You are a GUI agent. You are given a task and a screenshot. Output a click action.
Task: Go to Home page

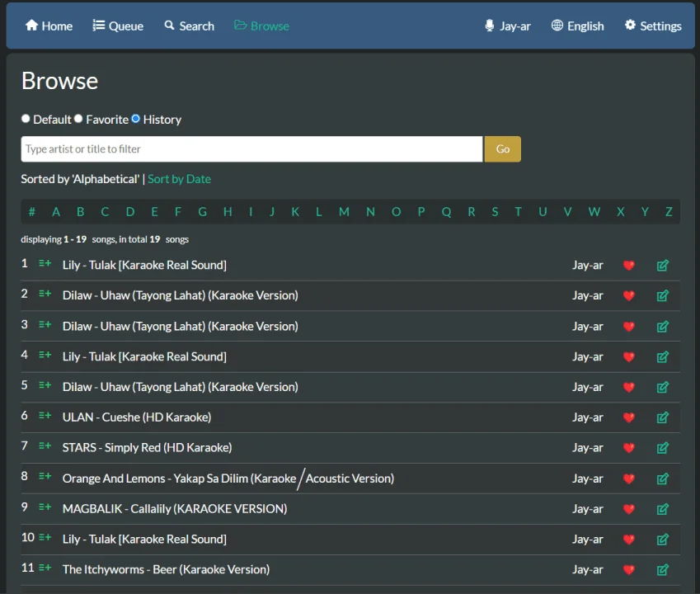point(49,26)
